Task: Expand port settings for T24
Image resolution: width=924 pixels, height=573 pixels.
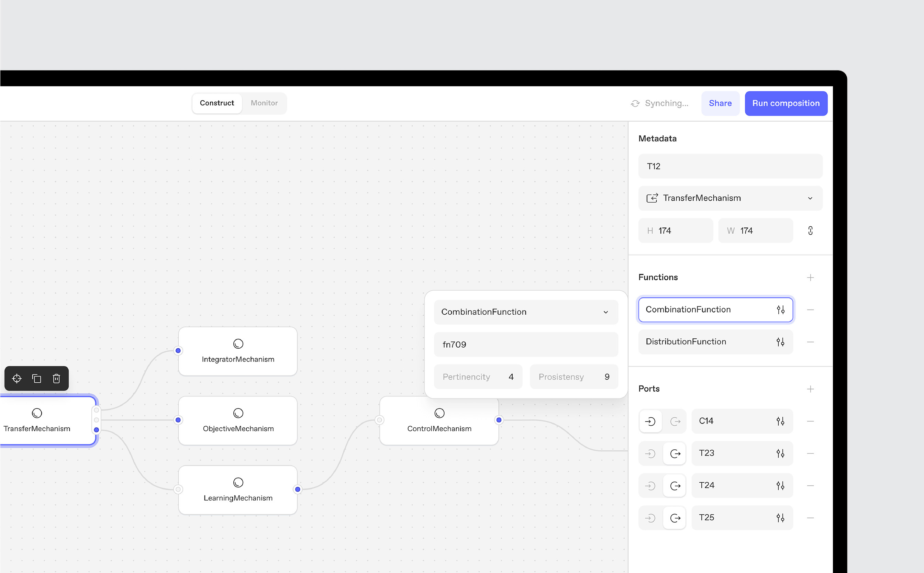Action: [780, 485]
